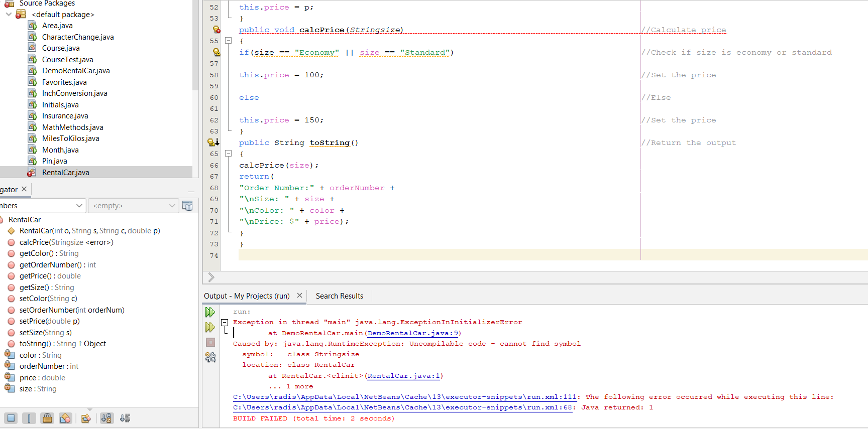Minimize the Navigator panel using its dash button
This screenshot has height=429, width=868.
(191, 191)
